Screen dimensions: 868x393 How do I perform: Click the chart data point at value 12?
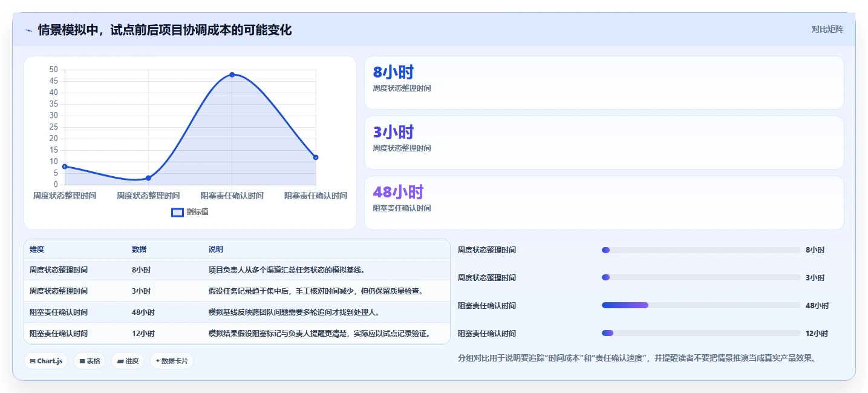point(316,157)
